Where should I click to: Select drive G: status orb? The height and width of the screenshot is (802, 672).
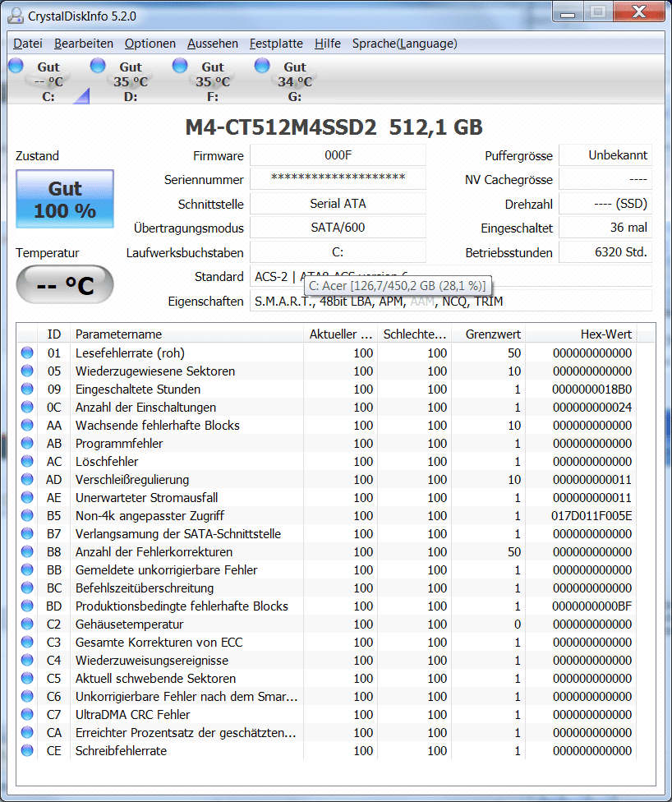click(262, 66)
